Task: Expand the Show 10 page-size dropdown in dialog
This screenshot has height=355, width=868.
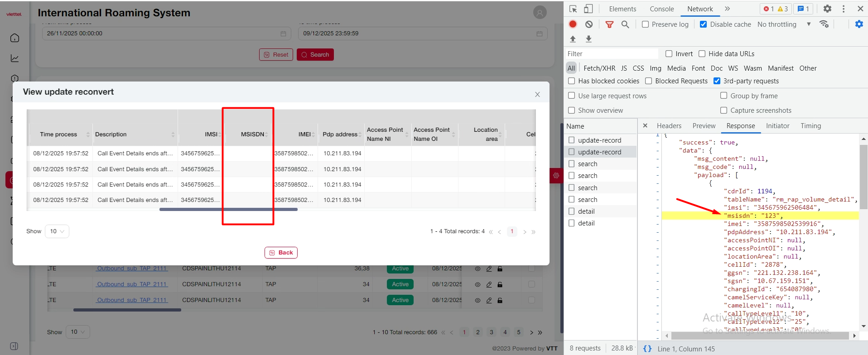Action: [57, 231]
